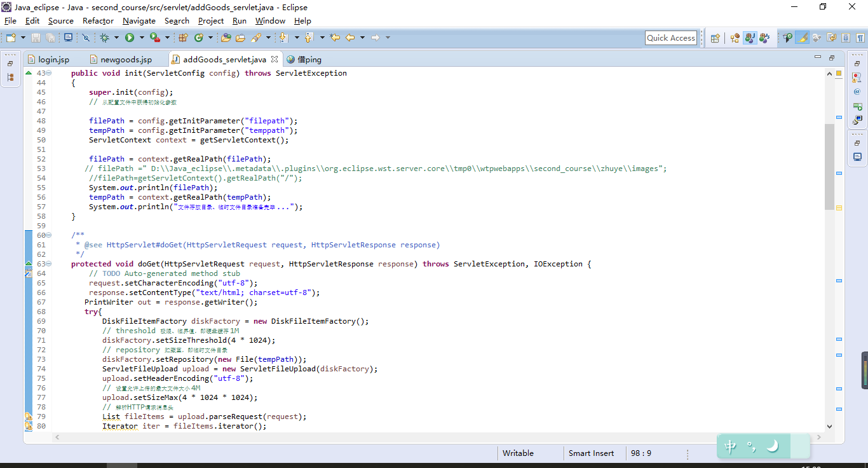Click the Smart Insert status entry
Viewport: 868px width, 468px height.
coord(591,453)
